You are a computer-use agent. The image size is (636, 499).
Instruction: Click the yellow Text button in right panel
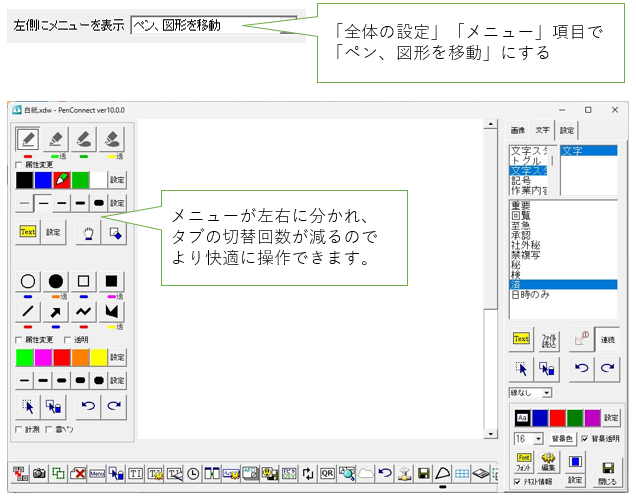pyautogui.click(x=521, y=338)
